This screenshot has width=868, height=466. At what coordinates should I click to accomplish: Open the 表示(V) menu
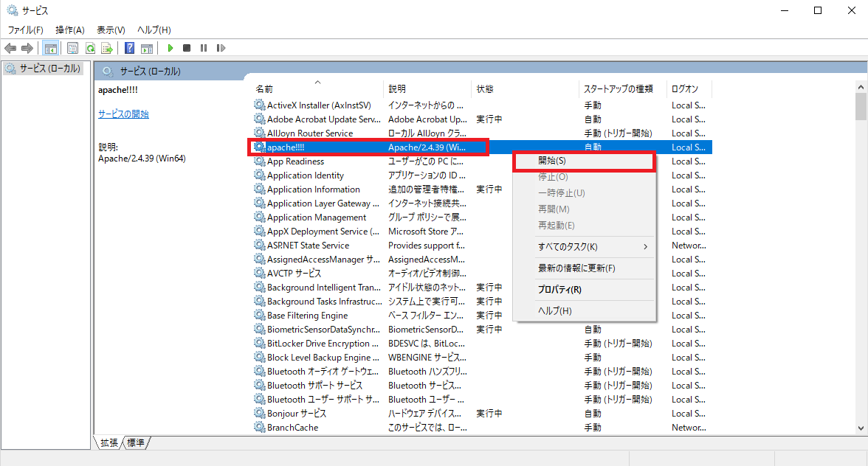tap(111, 30)
